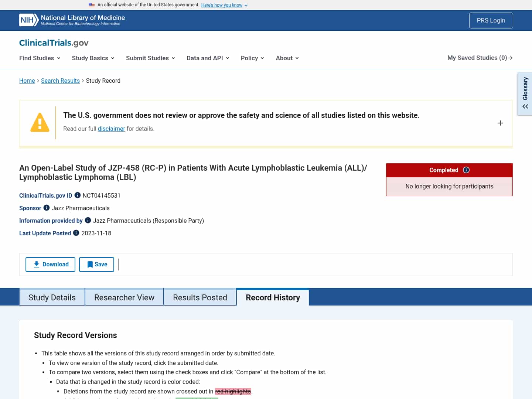Open the Glossary side panel
Image resolution: width=532 pixels, height=399 pixels.
[525, 94]
